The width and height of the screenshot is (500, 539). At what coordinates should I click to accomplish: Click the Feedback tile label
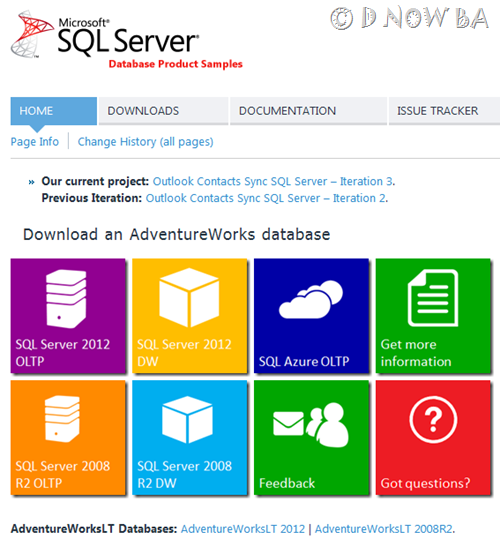tap(287, 483)
